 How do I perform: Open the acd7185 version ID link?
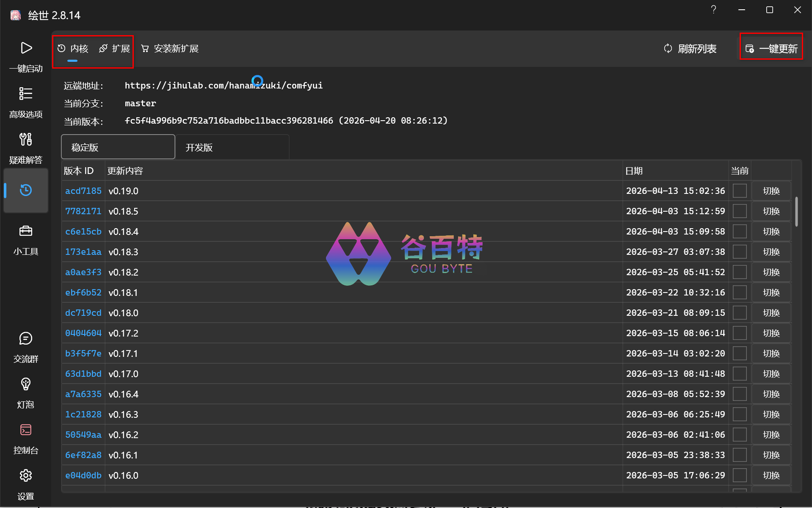click(83, 191)
